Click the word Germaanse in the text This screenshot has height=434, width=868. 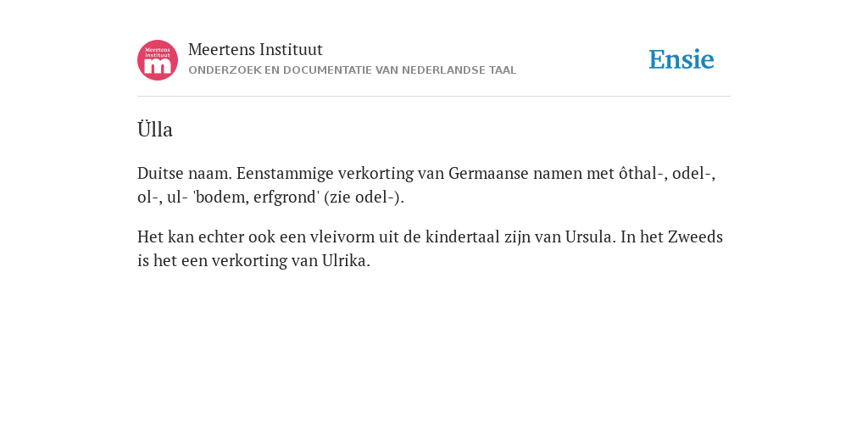click(x=488, y=173)
